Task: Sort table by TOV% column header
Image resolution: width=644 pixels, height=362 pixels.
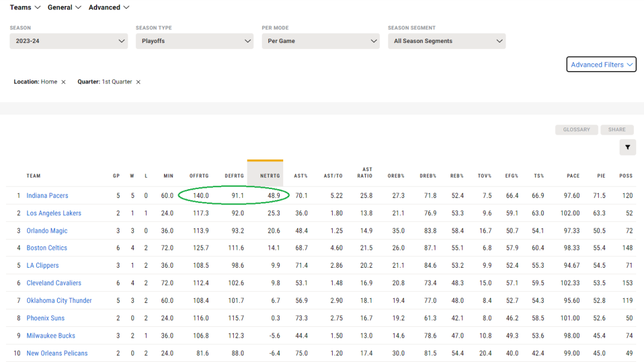Action: point(485,176)
